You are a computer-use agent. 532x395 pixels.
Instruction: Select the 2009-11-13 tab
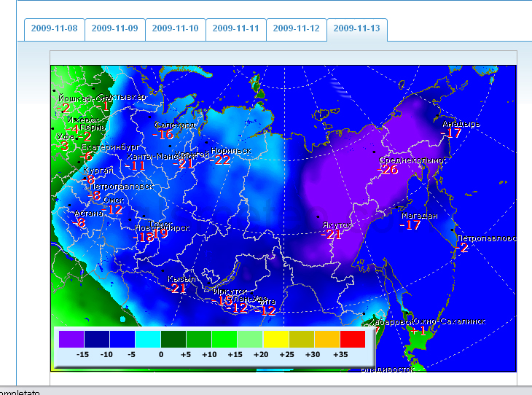[x=357, y=29]
